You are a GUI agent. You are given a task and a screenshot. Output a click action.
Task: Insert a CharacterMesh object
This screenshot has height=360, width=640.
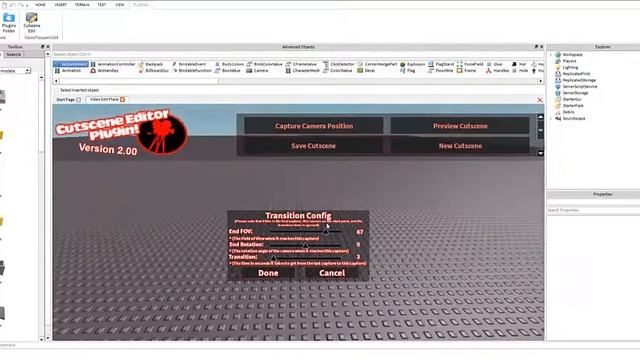pos(303,71)
